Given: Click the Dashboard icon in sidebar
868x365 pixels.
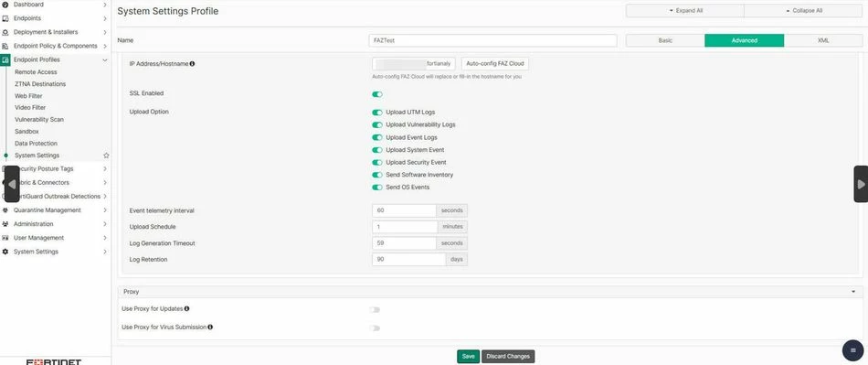Looking at the screenshot, I should pos(5,5).
